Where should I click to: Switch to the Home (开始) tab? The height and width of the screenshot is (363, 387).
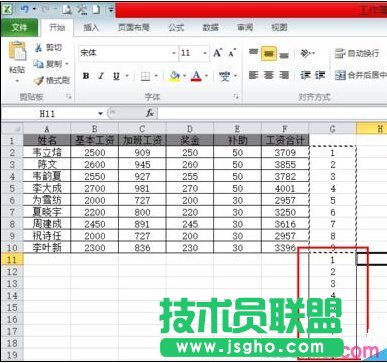tap(57, 28)
